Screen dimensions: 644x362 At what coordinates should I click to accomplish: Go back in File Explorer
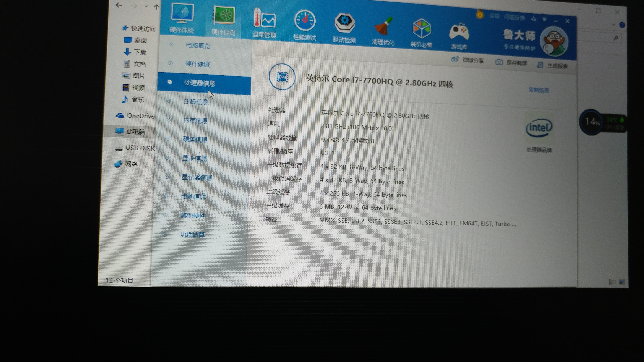[119, 5]
